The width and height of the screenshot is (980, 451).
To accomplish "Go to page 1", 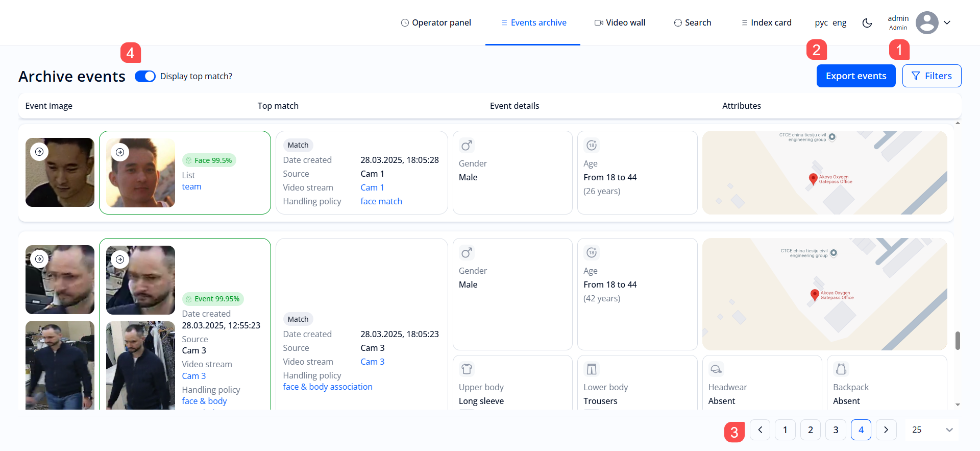I will pos(785,430).
